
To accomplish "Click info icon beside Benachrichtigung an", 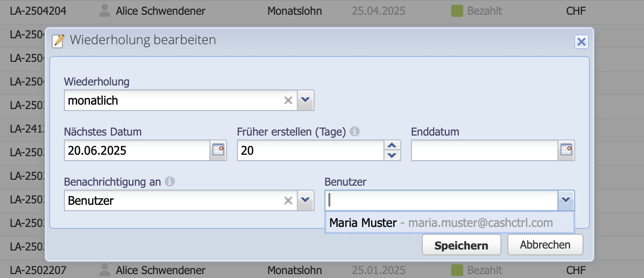I will pyautogui.click(x=170, y=182).
